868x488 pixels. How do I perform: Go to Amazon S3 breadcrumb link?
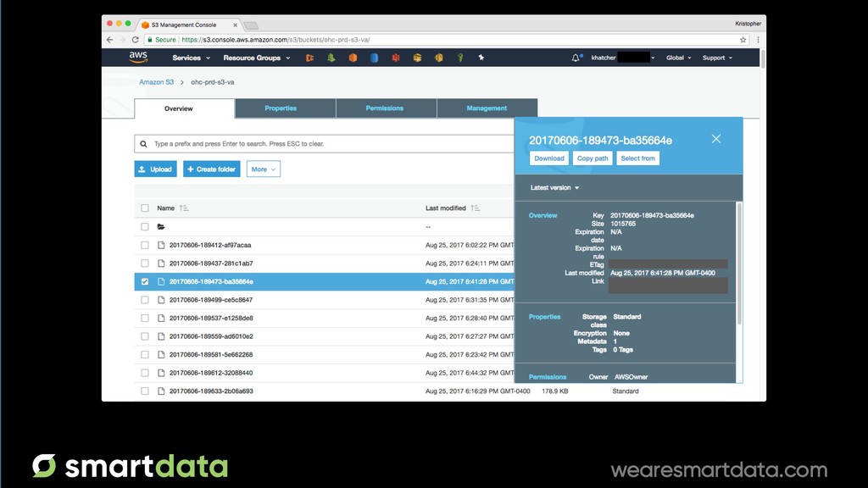[x=156, y=82]
